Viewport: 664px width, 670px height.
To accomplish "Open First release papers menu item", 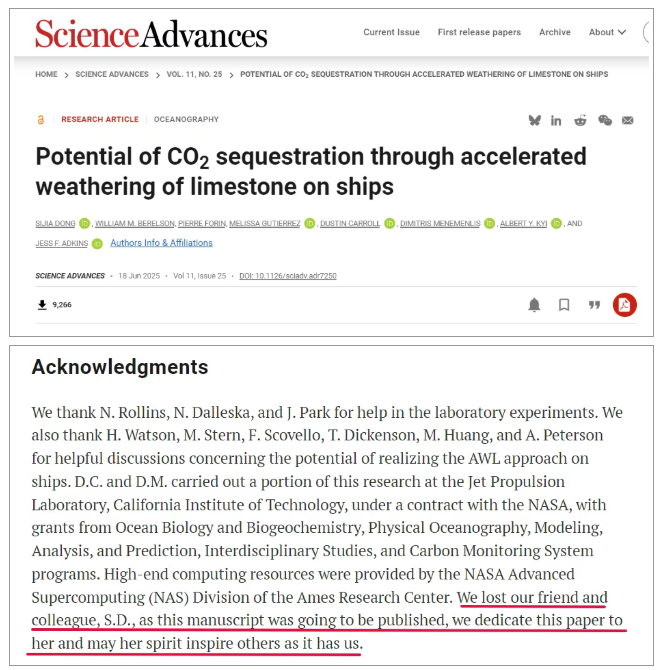I will [479, 32].
